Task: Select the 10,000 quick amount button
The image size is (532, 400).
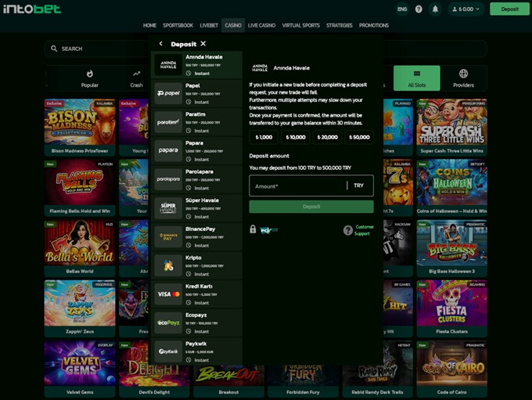Action: (x=296, y=137)
